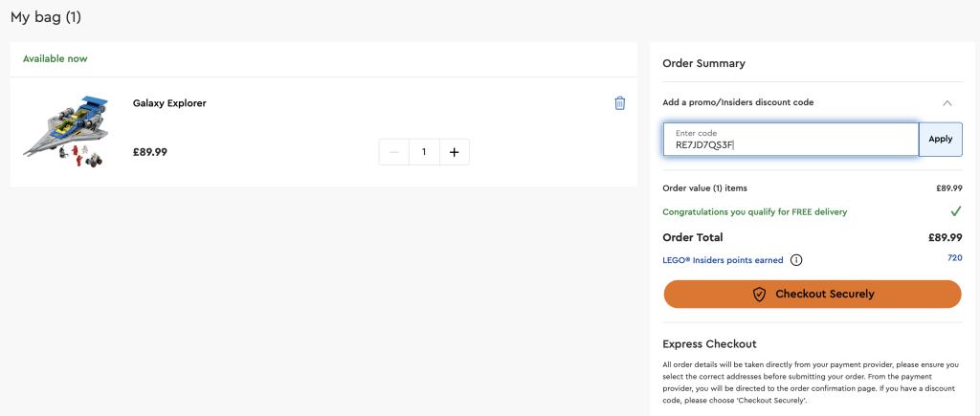Viewport: 980px width, 416px height.
Task: Click the Order Total £89.99 amount
Action: tap(945, 237)
